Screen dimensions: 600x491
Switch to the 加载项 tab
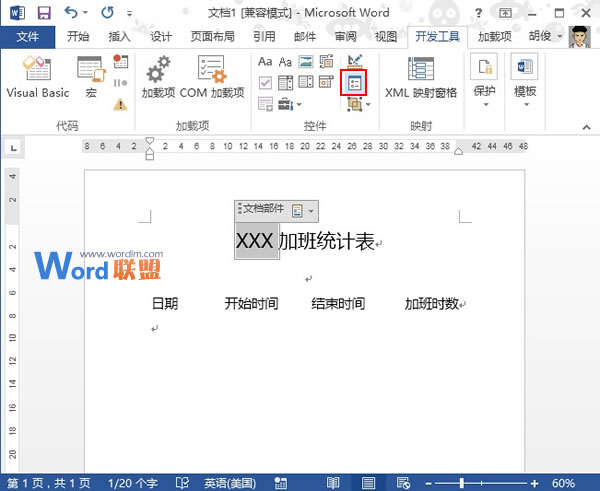point(495,37)
